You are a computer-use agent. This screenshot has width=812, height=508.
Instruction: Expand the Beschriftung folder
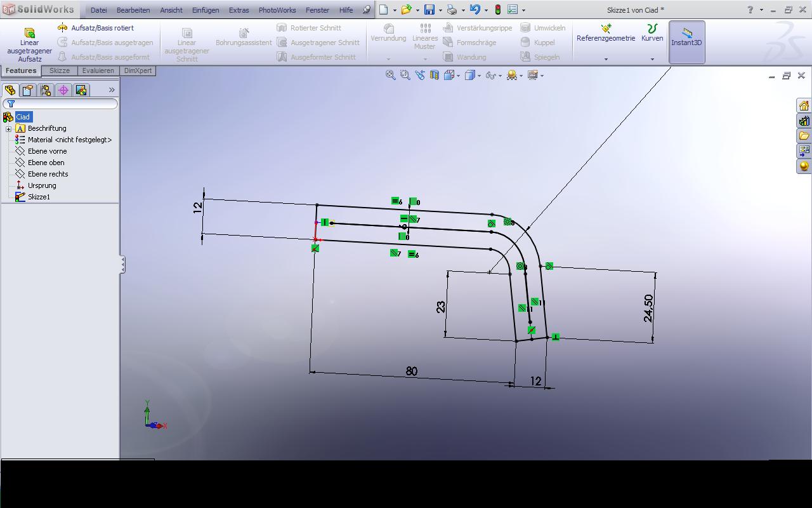tap(9, 129)
